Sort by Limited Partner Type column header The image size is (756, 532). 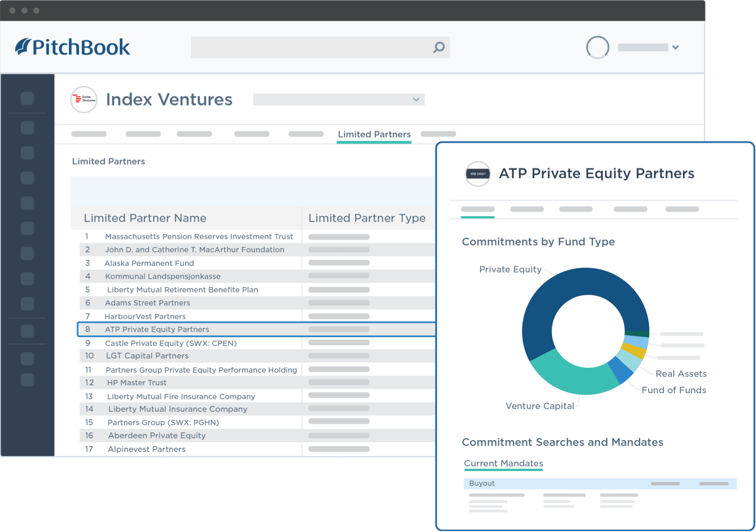point(367,218)
